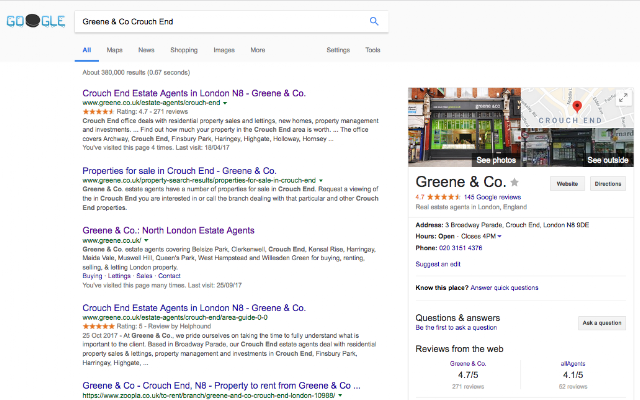Expand dropdown arrow next to www.greene.co.uk/ URL

coord(146,240)
